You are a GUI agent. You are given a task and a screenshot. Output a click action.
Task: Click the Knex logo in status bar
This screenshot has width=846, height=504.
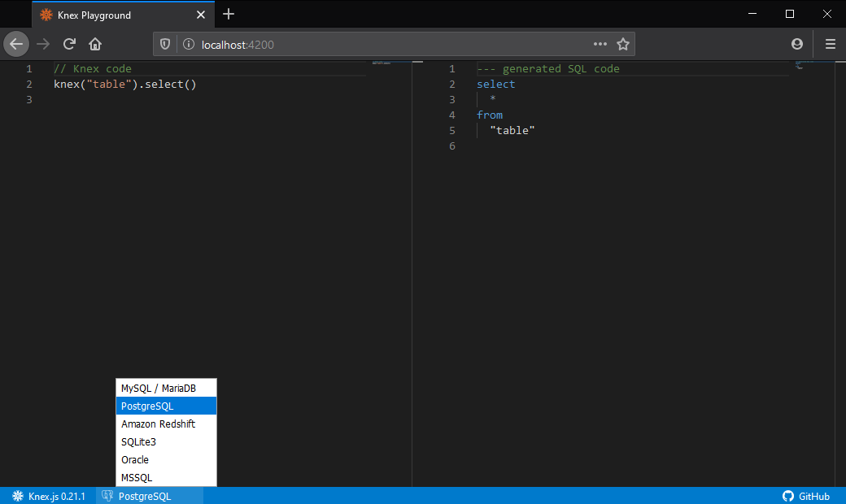(x=18, y=496)
